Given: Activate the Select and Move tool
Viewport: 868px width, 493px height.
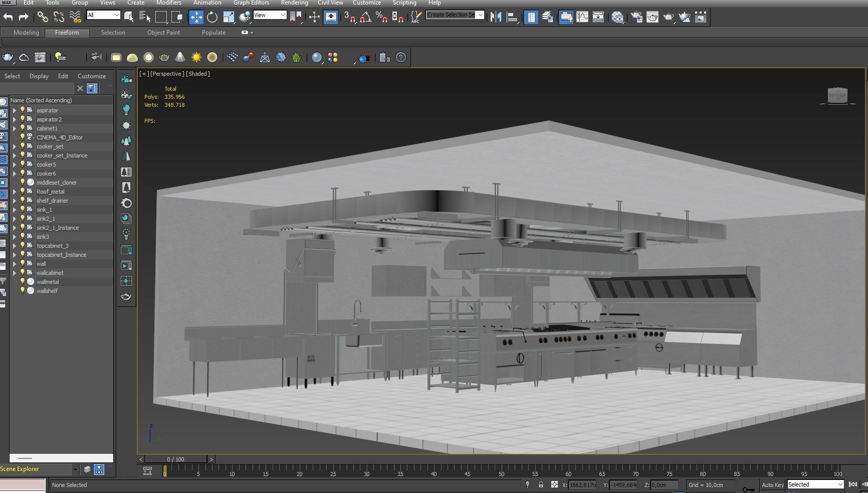Looking at the screenshot, I should point(196,17).
